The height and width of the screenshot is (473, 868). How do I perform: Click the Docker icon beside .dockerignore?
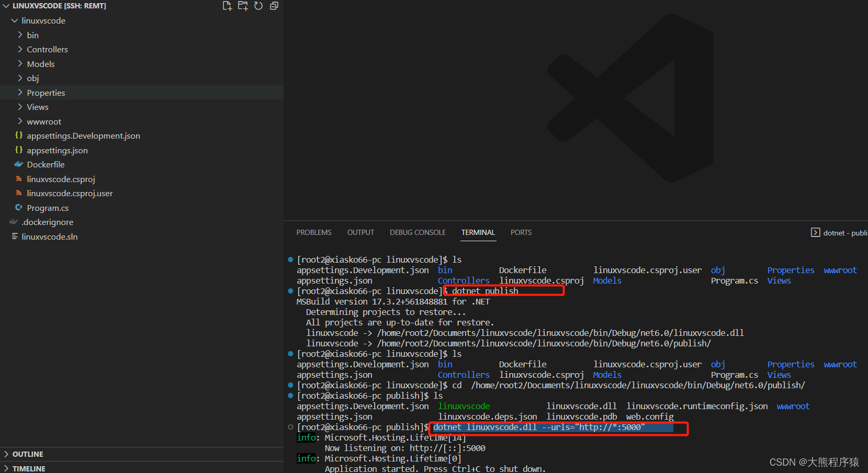(x=14, y=222)
